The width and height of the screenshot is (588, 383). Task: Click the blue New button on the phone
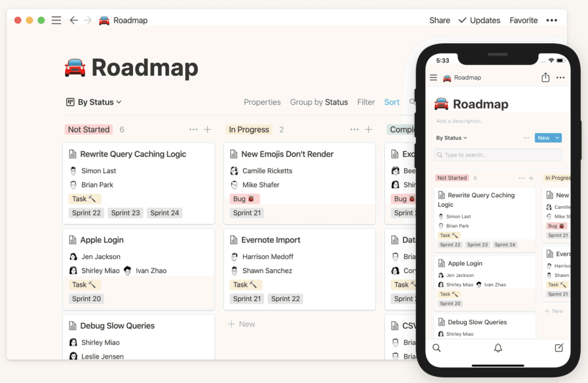tap(543, 138)
